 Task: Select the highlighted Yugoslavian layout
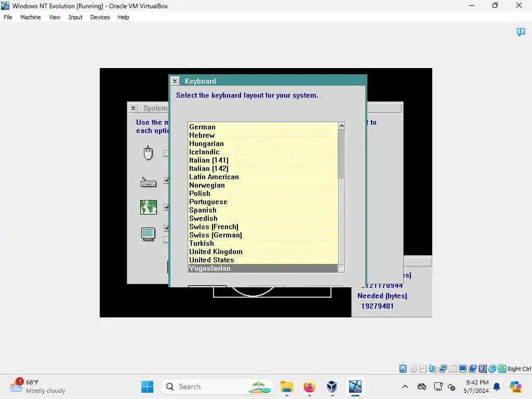coord(263,268)
